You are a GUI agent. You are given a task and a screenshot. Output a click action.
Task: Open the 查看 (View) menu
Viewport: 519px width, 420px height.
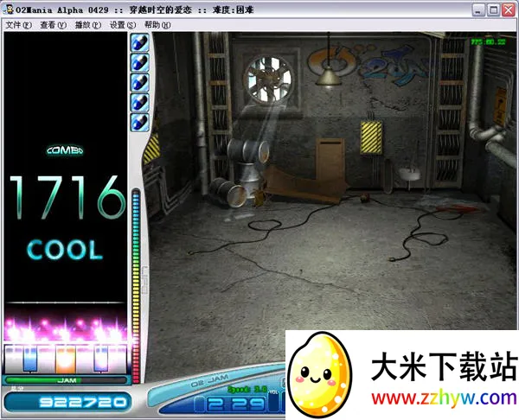53,25
